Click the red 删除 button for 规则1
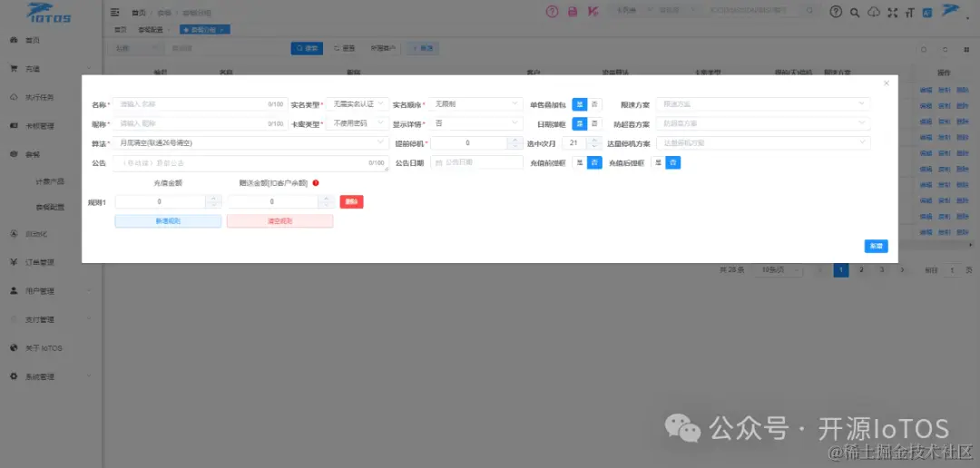Viewport: 980px width, 468px height. [352, 202]
